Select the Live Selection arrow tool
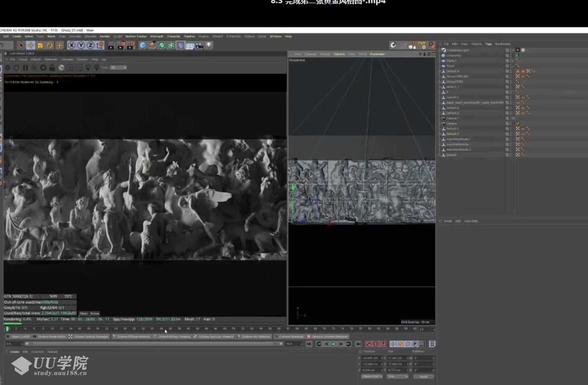The height and width of the screenshot is (385, 588). click(21, 45)
